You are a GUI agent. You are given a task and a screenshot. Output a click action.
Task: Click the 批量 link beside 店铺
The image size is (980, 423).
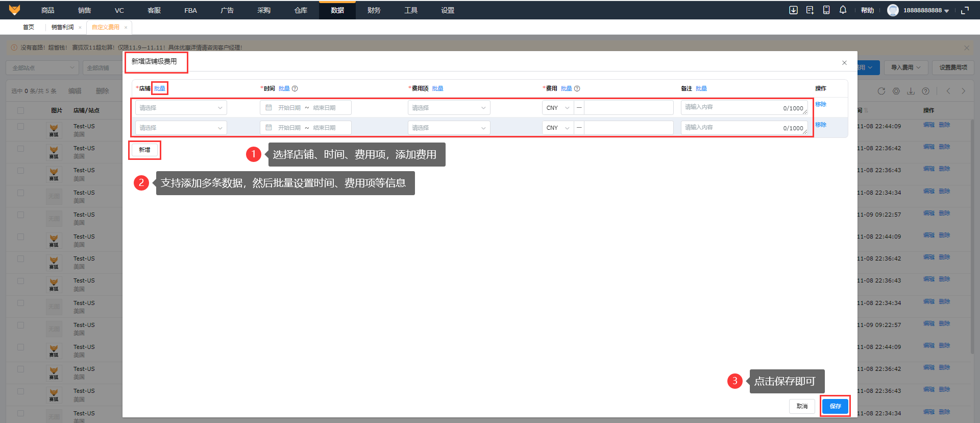[160, 88]
